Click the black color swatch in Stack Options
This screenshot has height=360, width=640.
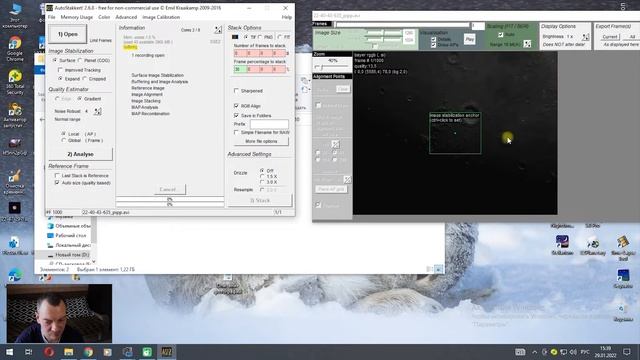(235, 37)
